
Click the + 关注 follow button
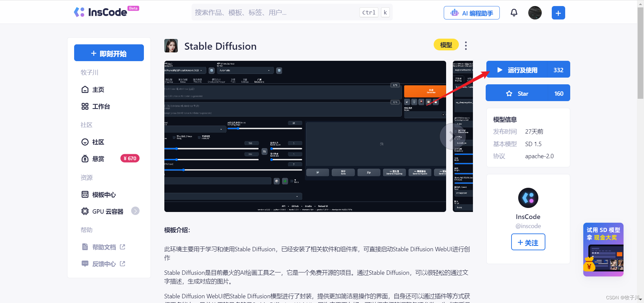528,242
